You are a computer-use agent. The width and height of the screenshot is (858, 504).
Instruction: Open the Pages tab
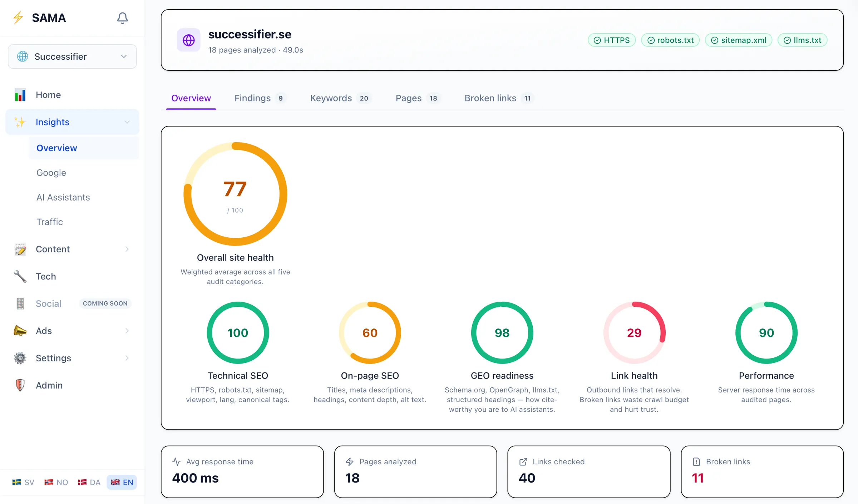(418, 98)
